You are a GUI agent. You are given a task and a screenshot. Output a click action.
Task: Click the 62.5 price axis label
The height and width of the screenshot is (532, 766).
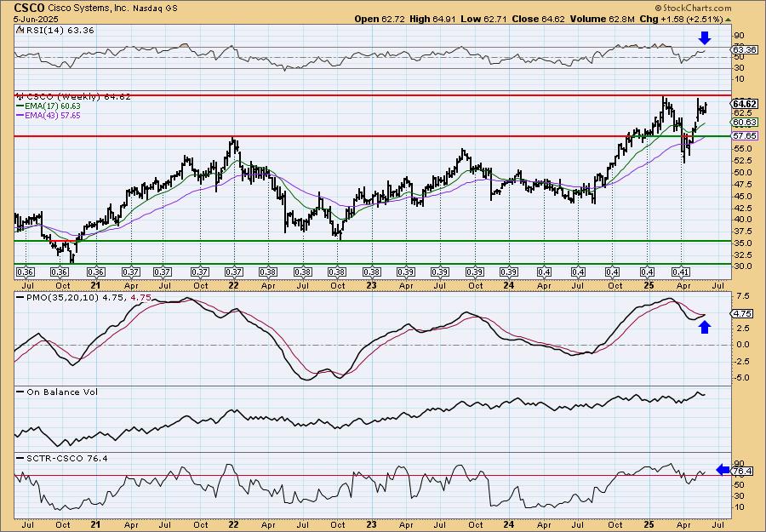[x=741, y=113]
